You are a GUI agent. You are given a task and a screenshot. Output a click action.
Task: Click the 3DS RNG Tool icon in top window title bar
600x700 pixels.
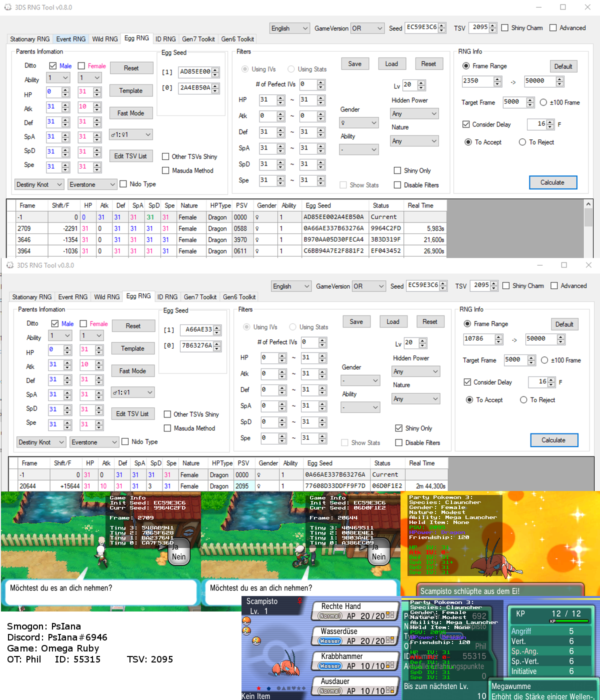click(x=9, y=7)
